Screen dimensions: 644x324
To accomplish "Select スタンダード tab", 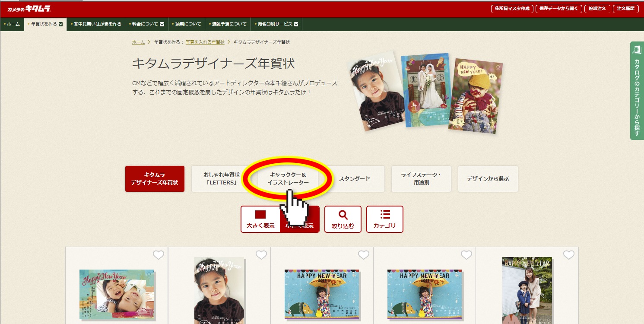I will [354, 179].
